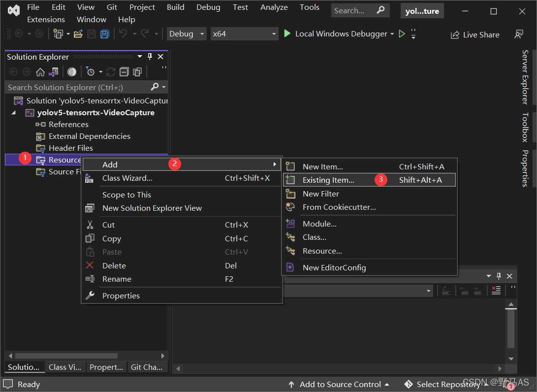Choose Properties in the context menu
This screenshot has width=537, height=392.
[121, 295]
